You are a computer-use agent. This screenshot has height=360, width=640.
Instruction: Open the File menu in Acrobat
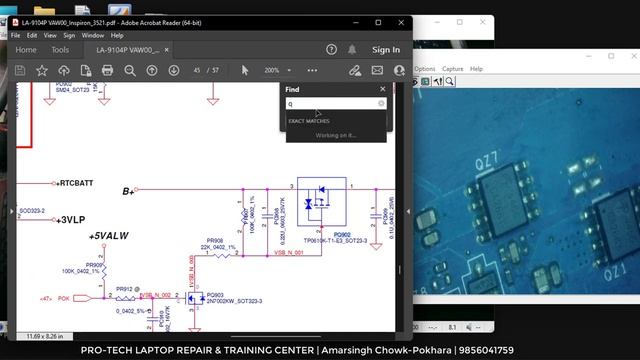[x=16, y=36]
